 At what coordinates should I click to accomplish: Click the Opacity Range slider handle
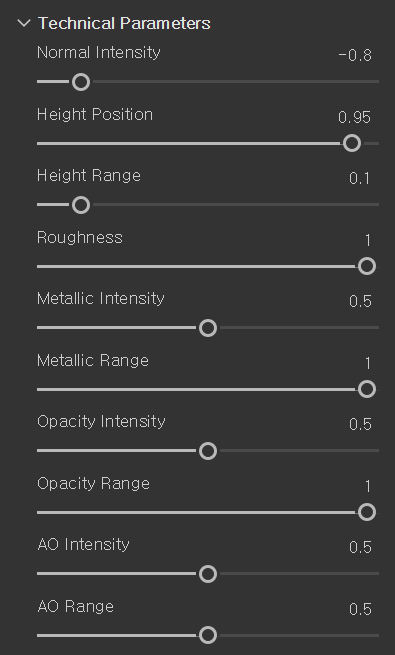tap(367, 512)
